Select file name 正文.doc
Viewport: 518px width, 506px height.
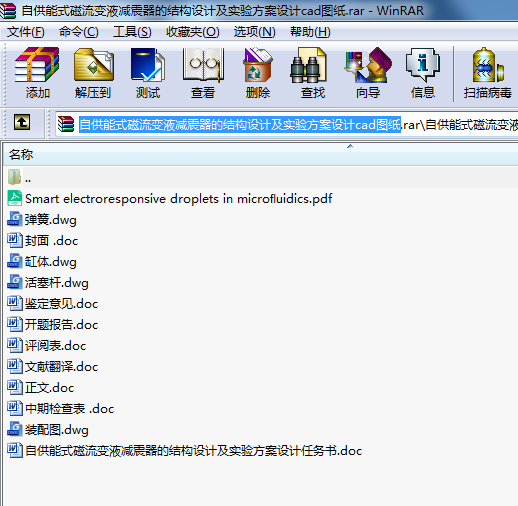point(50,388)
